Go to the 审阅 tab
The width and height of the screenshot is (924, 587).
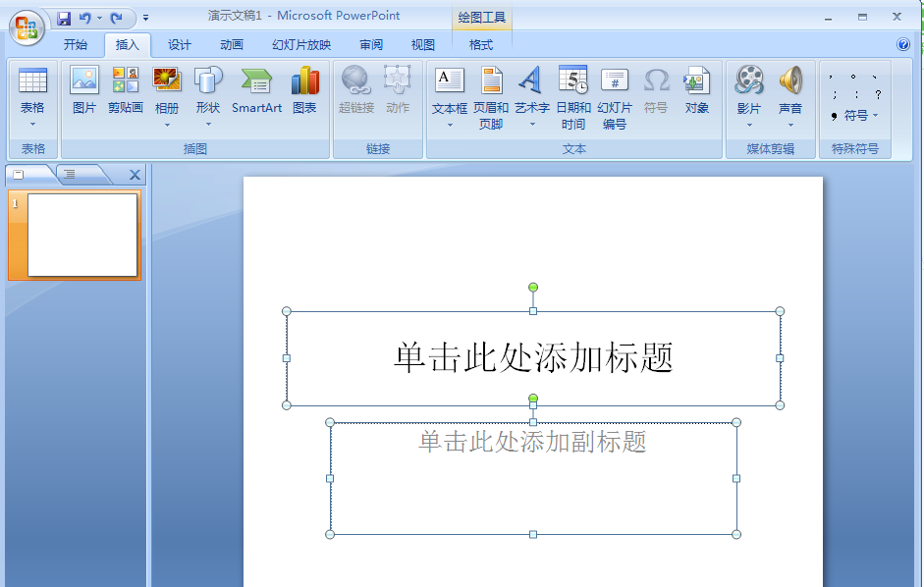click(x=370, y=45)
